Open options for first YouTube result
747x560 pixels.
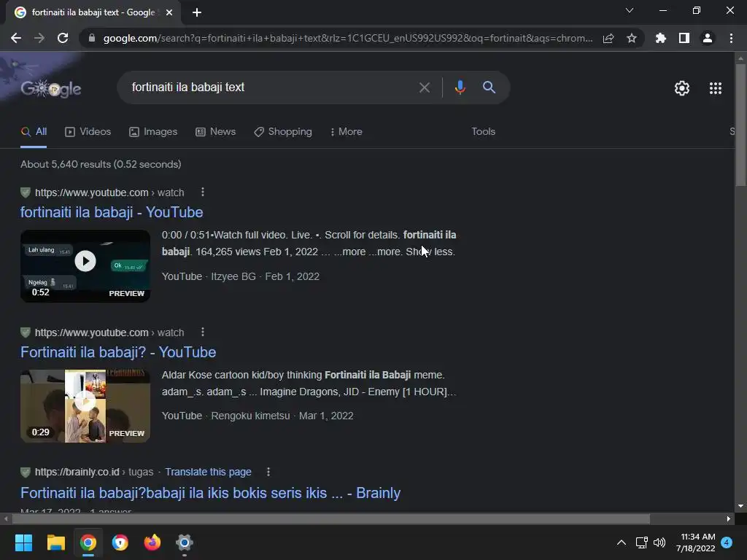pyautogui.click(x=203, y=192)
